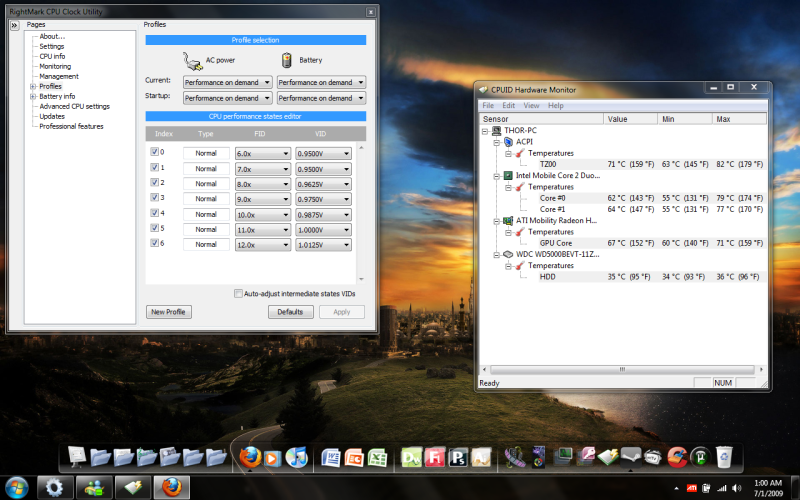Expand the Profiles tree node
This screenshot has height=500, width=800.
click(33, 87)
